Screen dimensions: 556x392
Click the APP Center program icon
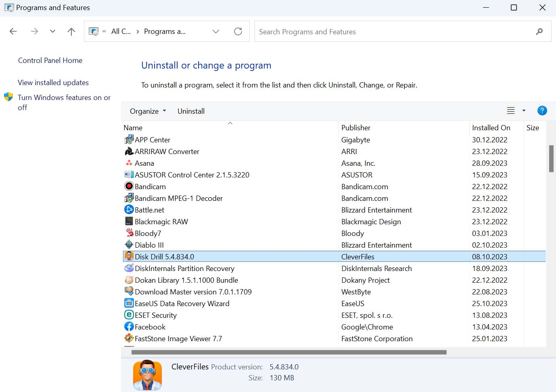pyautogui.click(x=129, y=140)
